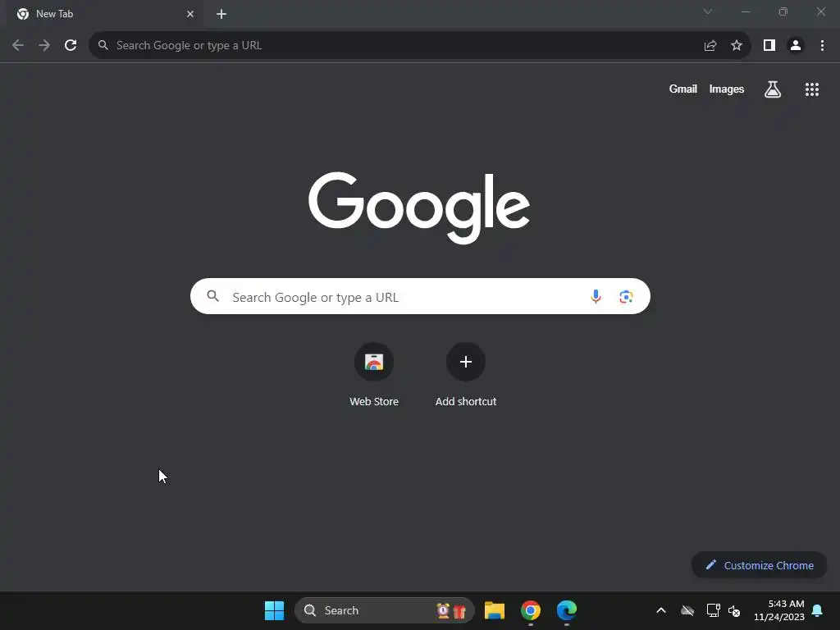Click the Add shortcut plus button
This screenshot has width=840, height=630.
466,362
